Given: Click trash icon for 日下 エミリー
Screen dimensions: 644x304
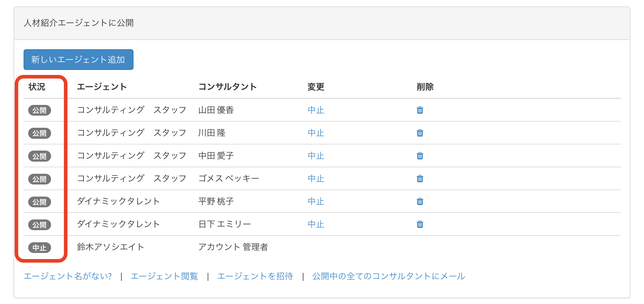Looking at the screenshot, I should point(420,224).
